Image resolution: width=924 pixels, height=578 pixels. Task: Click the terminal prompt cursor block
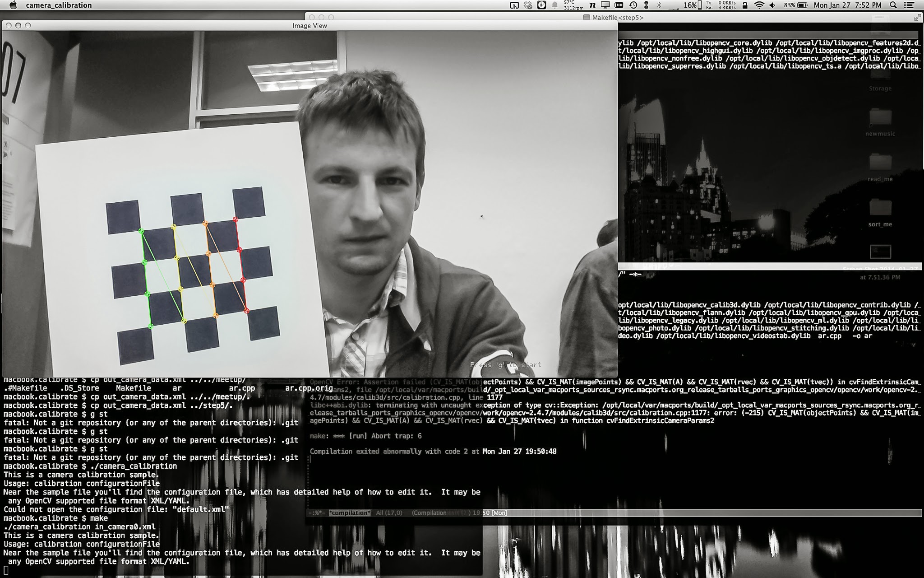click(x=6, y=570)
